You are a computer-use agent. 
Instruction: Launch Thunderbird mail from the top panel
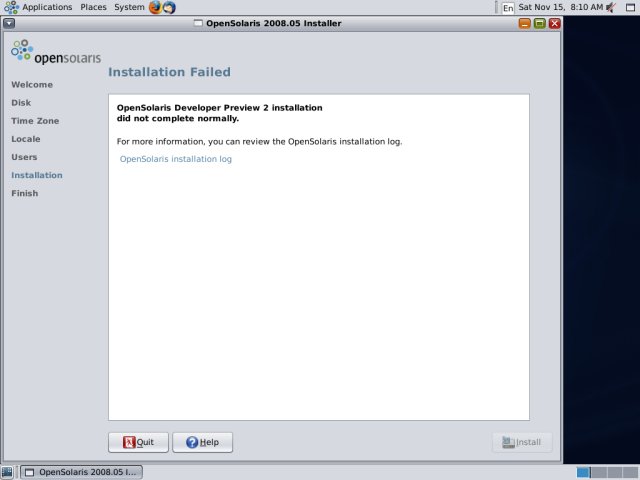(170, 7)
